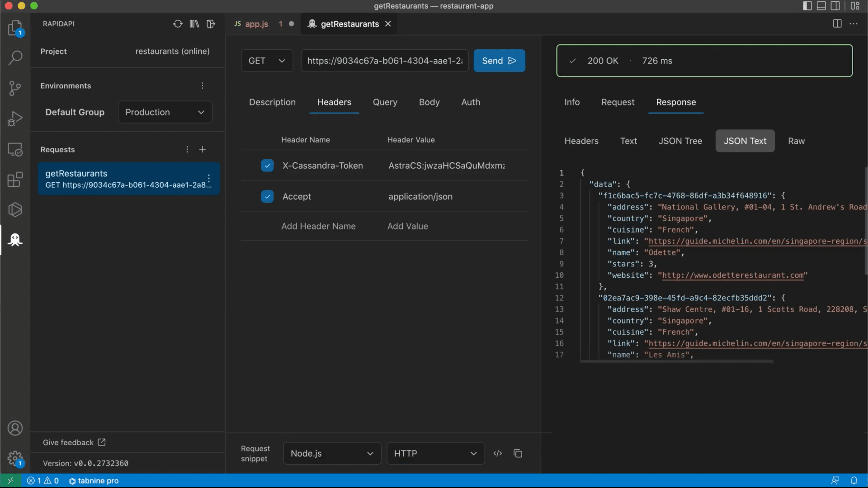Image resolution: width=868 pixels, height=488 pixels.
Task: Click the library icon in RapidAPI header
Action: (x=194, y=24)
